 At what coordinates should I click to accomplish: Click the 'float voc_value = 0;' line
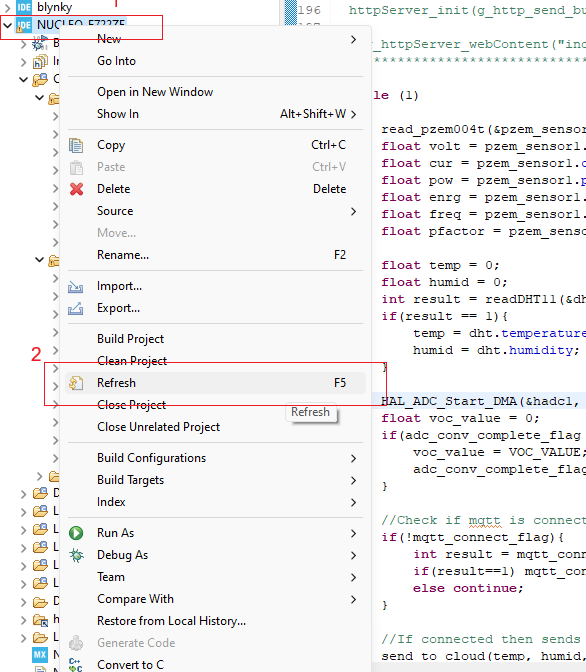point(460,419)
